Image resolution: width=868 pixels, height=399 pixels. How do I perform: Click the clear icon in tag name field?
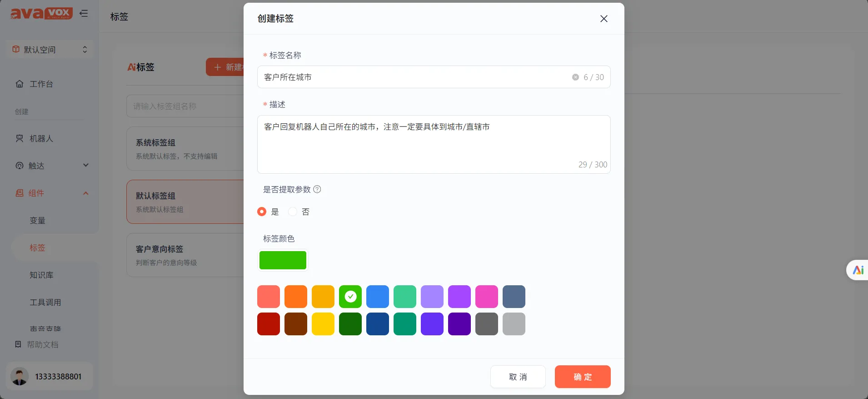[x=575, y=77]
